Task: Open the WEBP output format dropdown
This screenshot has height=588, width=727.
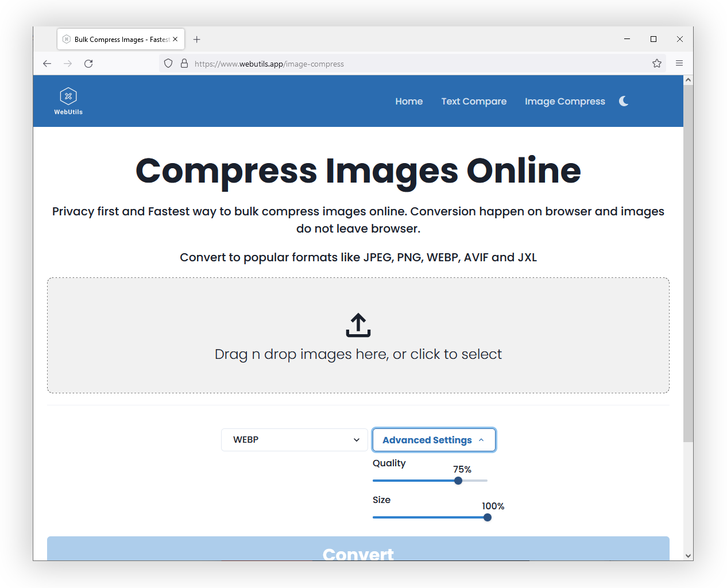Action: pos(294,440)
